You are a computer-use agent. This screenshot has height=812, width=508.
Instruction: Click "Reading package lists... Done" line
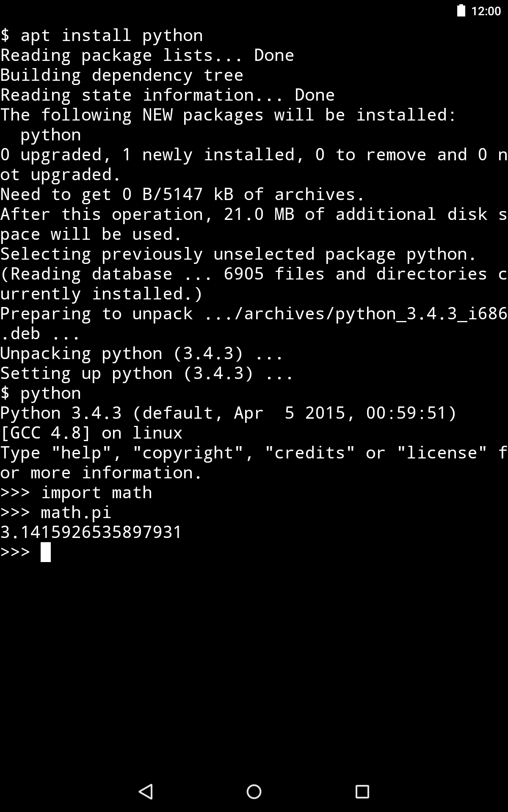point(147,55)
